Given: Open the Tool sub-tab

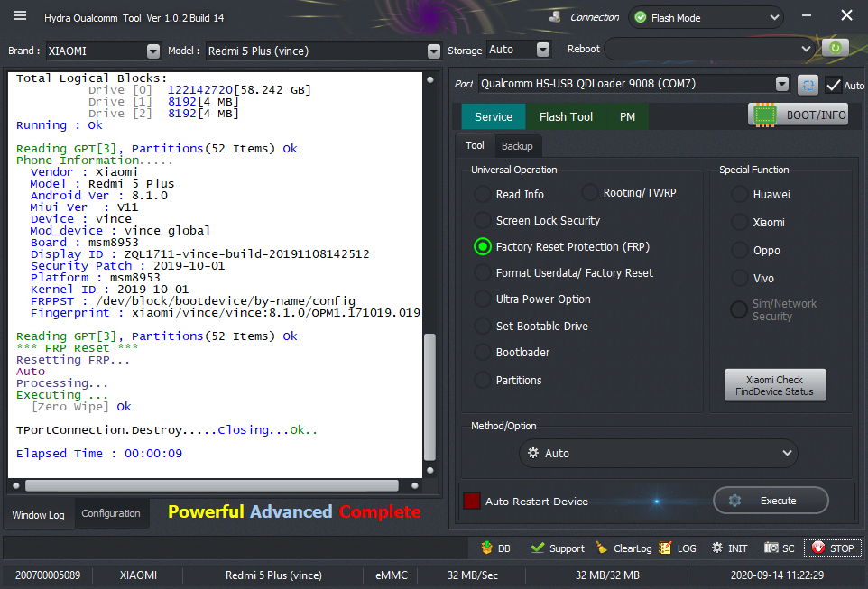Looking at the screenshot, I should point(475,145).
